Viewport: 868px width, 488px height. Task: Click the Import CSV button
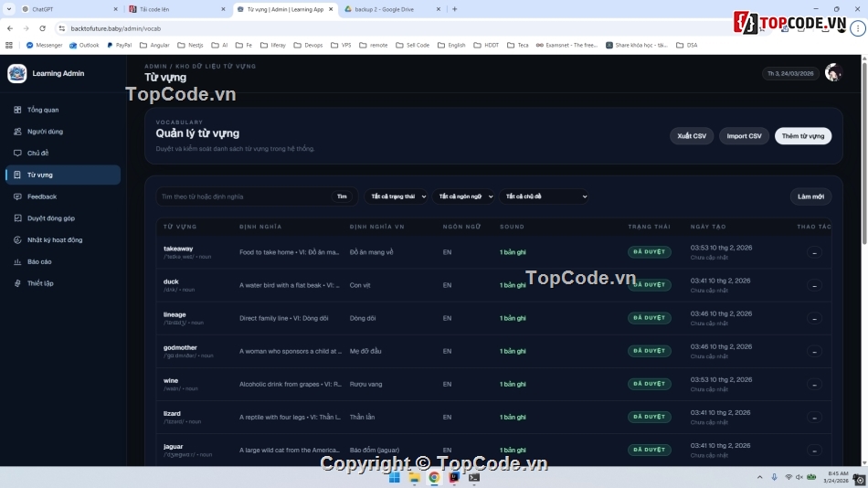[x=744, y=136]
